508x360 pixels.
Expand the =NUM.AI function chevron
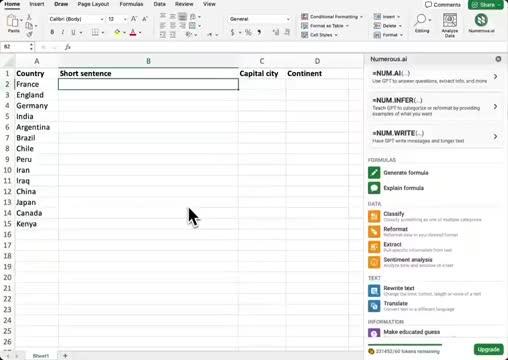(495, 77)
